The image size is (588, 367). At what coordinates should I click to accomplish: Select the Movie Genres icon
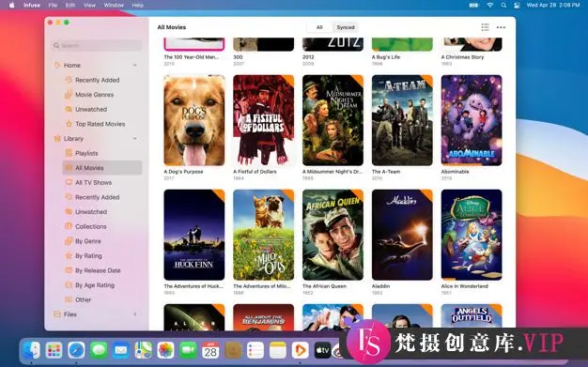[69, 95]
